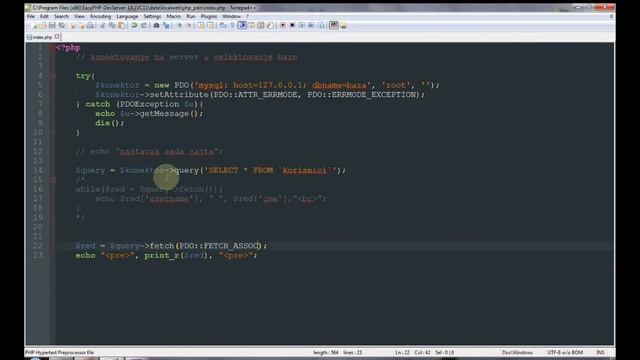Open the Settings menu

point(152,16)
